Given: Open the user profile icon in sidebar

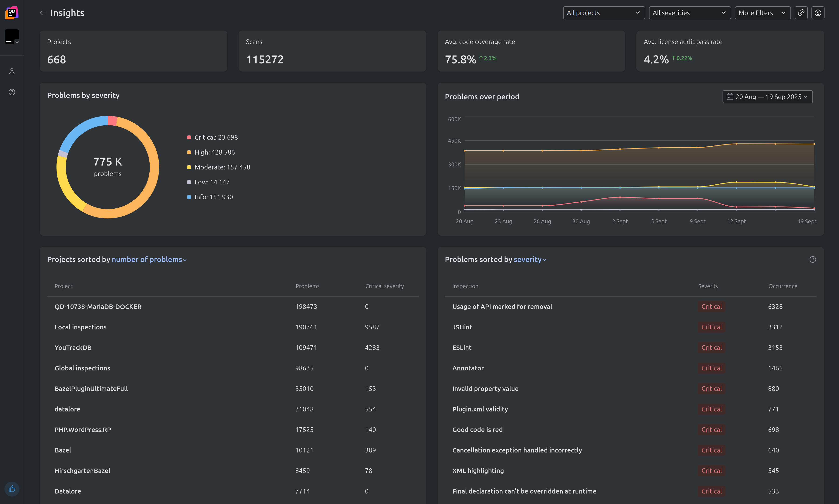Looking at the screenshot, I should coord(12,71).
